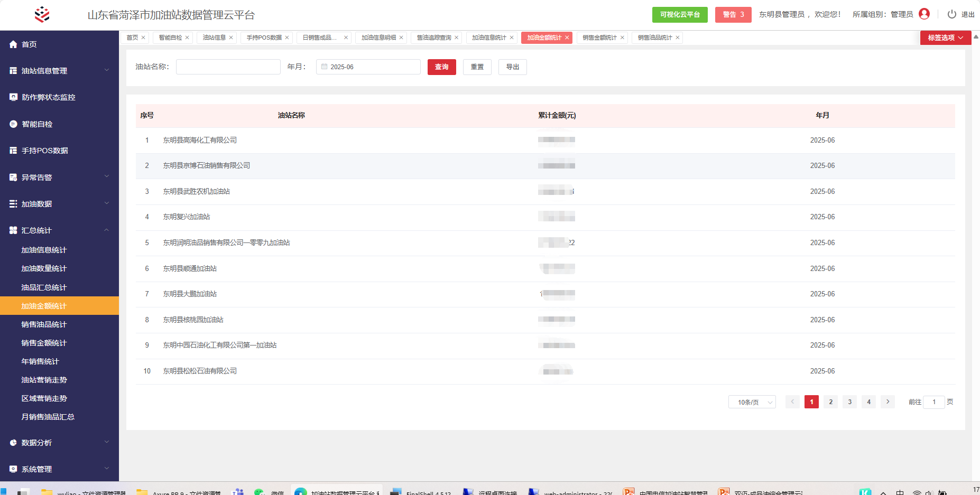Click the home icon in the sidebar

[x=13, y=44]
